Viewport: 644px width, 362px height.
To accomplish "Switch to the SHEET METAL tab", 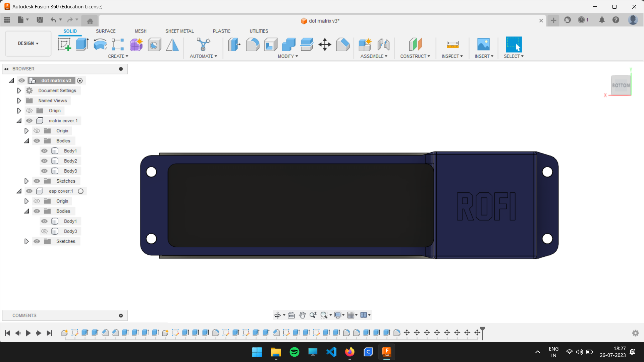I will [179, 31].
